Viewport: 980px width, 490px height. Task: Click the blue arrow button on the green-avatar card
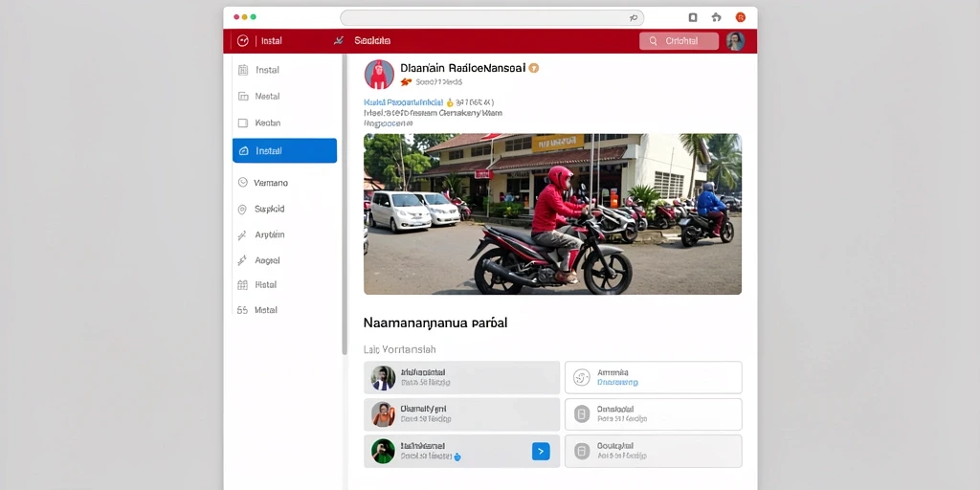click(x=541, y=452)
